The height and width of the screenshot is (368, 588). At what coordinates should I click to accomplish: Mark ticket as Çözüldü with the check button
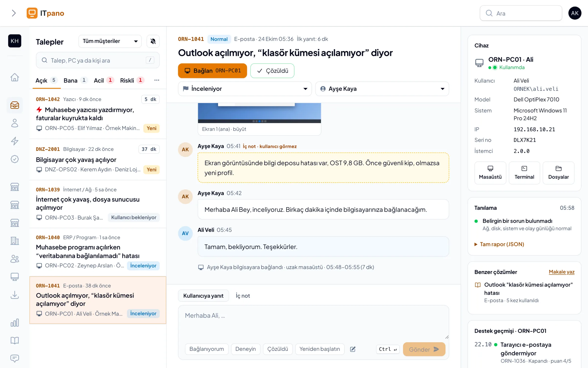(272, 71)
